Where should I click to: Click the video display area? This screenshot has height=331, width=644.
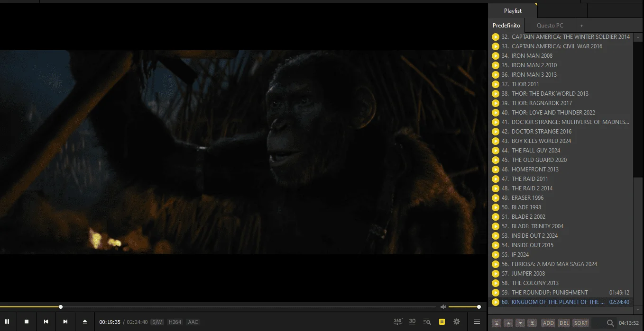point(243,152)
